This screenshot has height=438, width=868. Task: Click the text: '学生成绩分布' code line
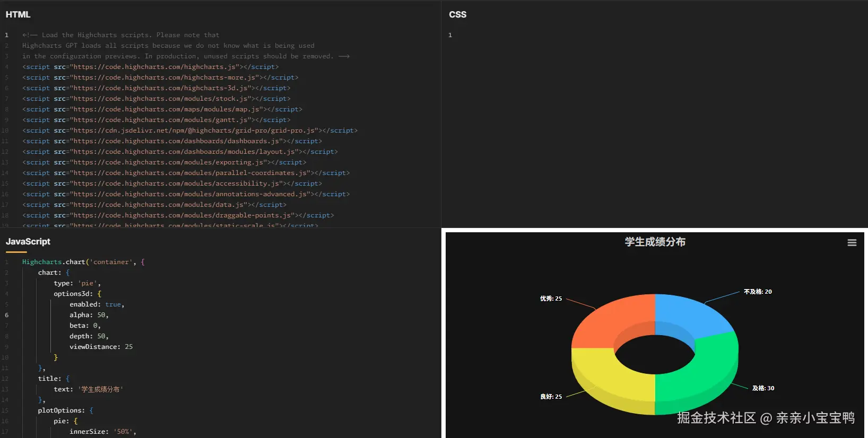click(89, 389)
